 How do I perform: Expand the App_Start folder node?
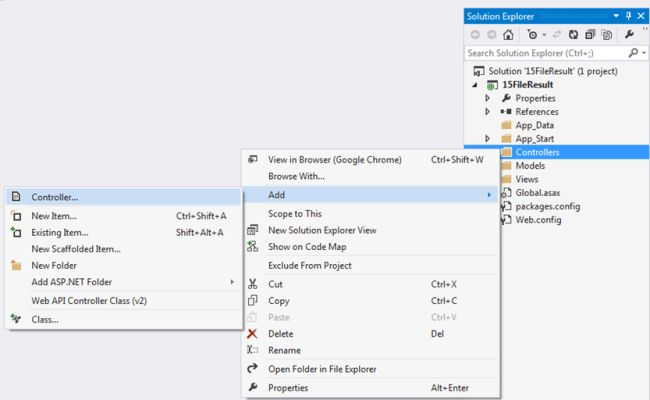[x=488, y=138]
